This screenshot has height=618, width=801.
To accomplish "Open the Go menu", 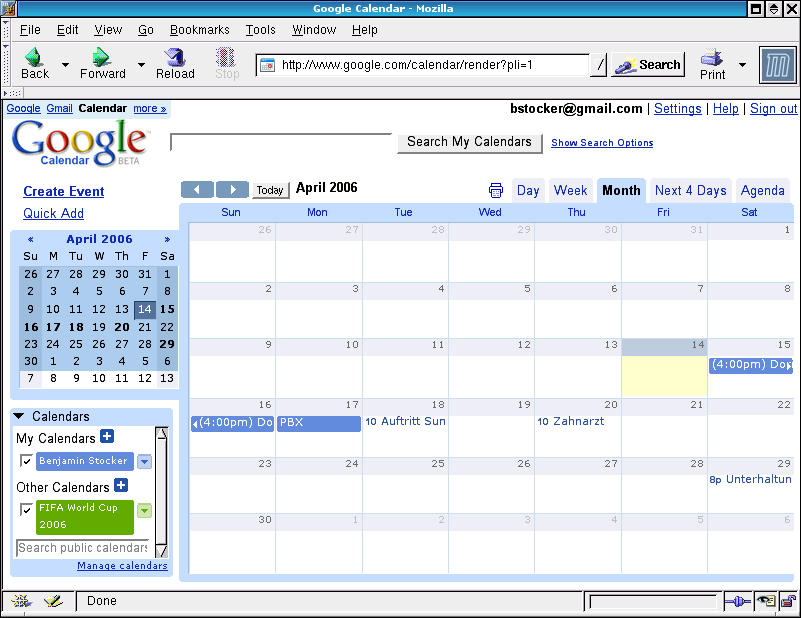I will pos(146,30).
